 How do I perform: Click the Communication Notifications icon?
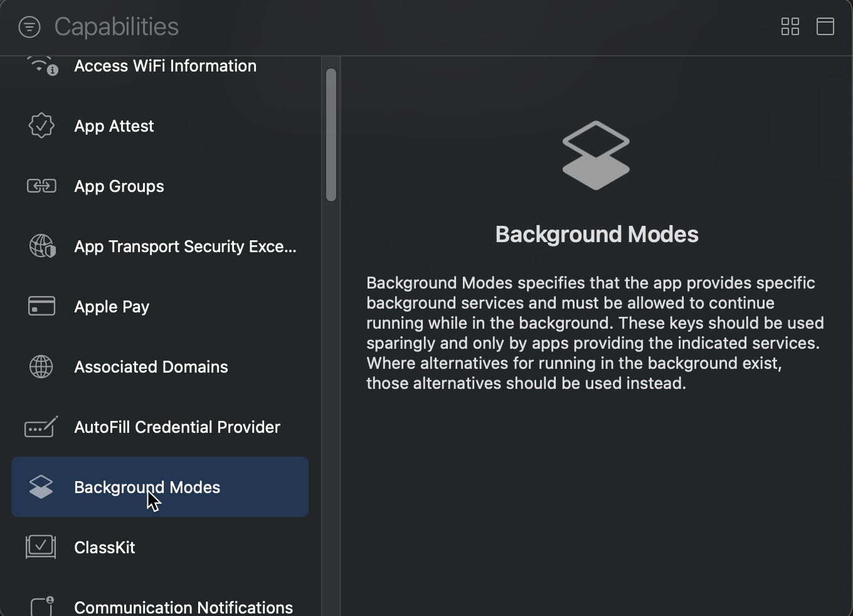(42, 606)
